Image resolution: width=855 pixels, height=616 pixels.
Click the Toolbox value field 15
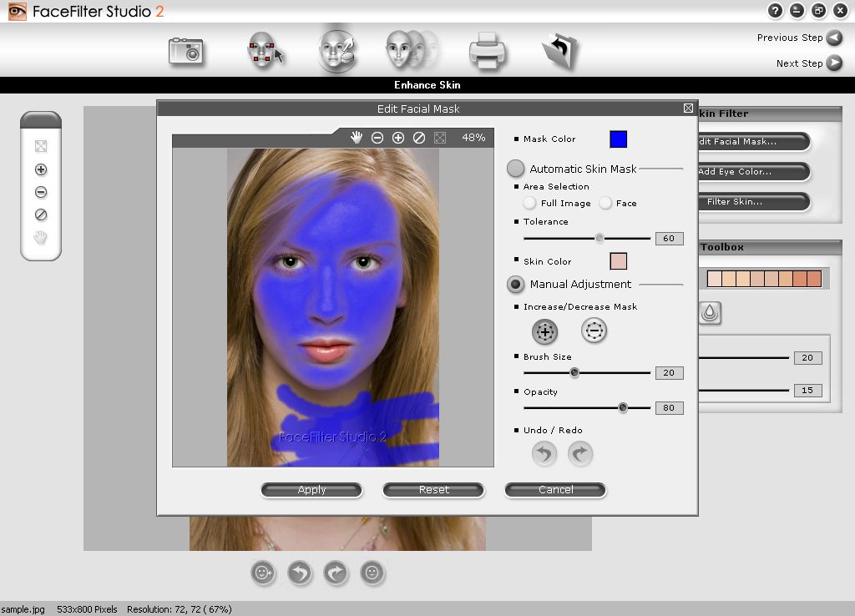pos(807,391)
